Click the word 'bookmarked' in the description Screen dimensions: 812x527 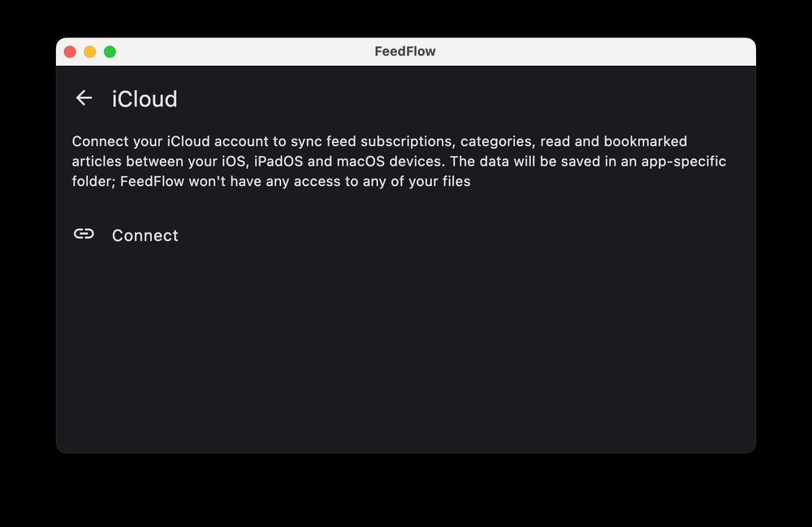(x=646, y=141)
